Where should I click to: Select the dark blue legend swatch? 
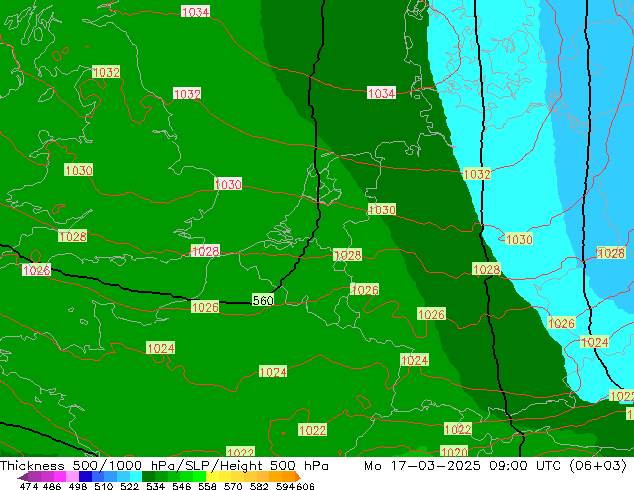pos(86,477)
